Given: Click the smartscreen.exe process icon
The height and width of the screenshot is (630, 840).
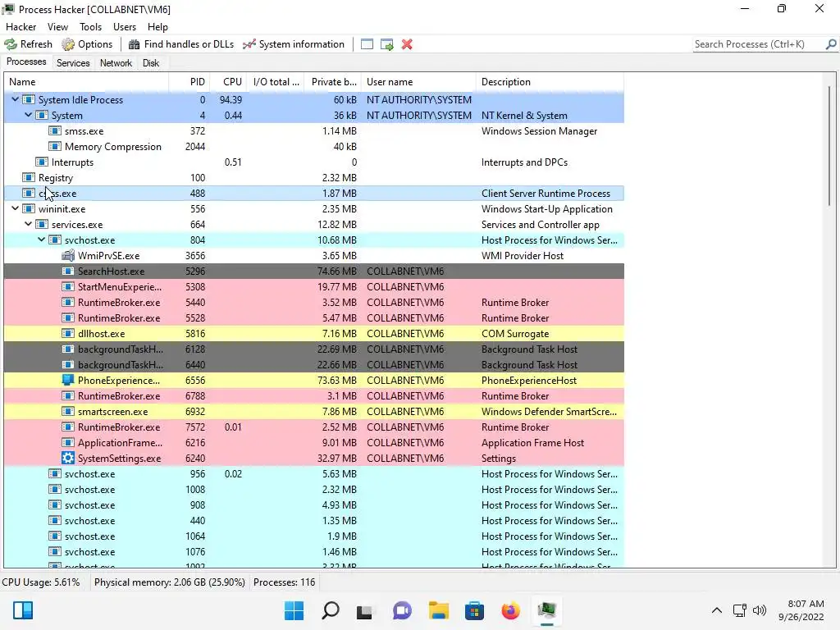Looking at the screenshot, I should pos(68,412).
